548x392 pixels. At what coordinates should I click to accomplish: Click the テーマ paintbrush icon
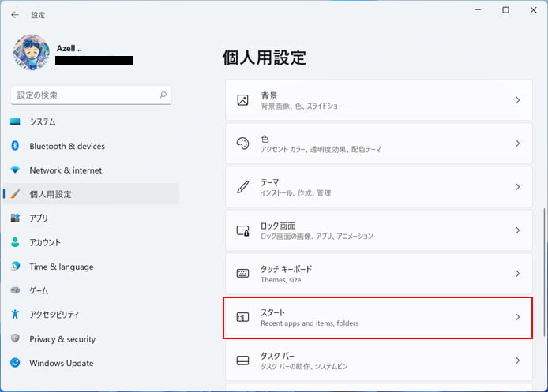243,187
